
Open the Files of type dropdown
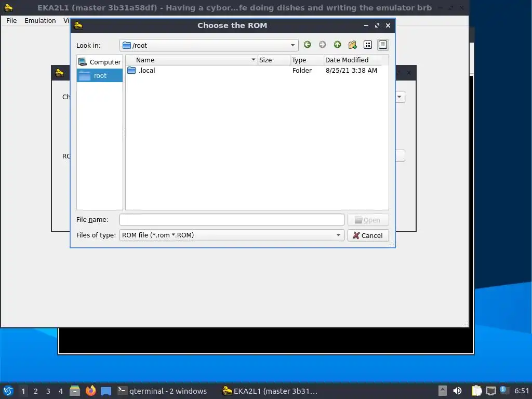click(x=232, y=235)
